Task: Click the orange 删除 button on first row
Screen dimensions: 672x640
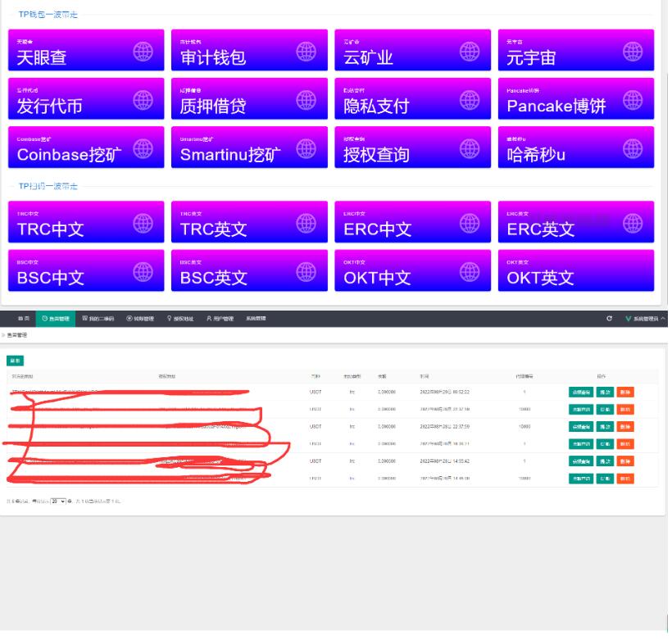Action: [x=626, y=393]
